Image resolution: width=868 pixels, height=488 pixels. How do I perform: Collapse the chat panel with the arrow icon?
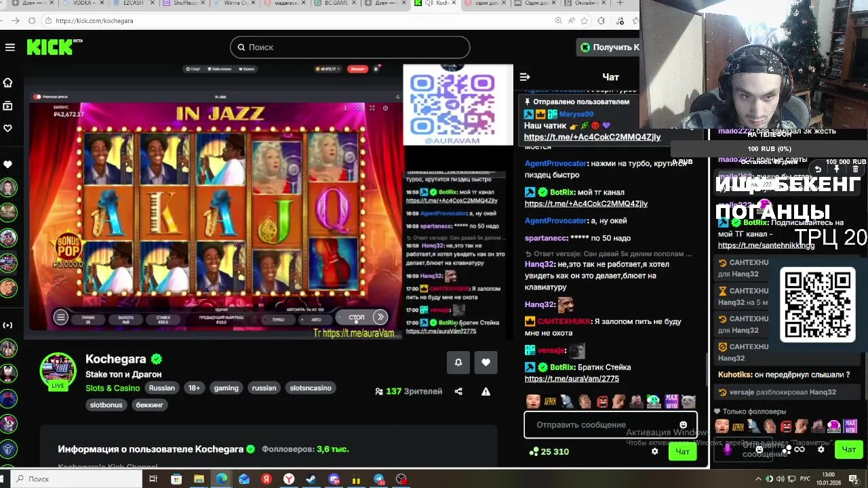pos(524,77)
